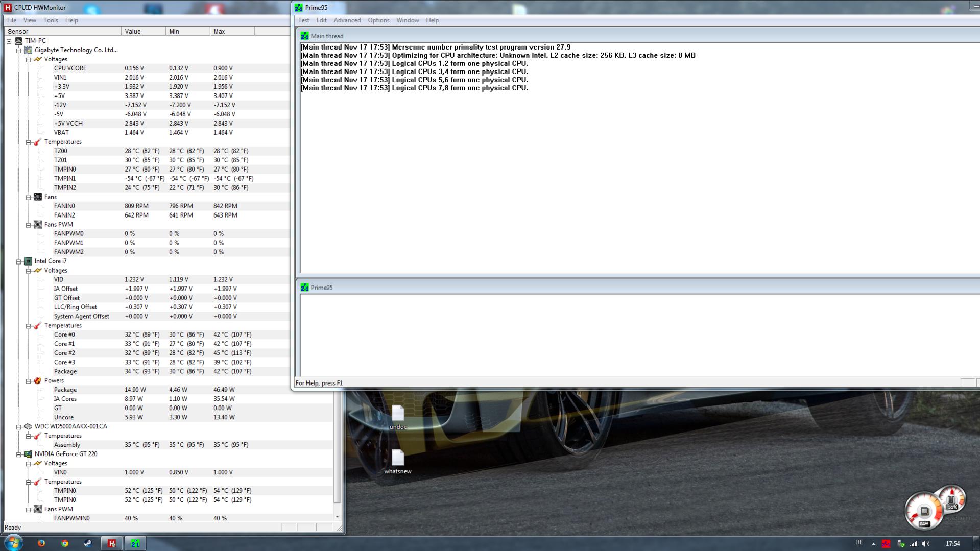
Task: Open the Prime95 Advanced menu
Action: click(347, 20)
